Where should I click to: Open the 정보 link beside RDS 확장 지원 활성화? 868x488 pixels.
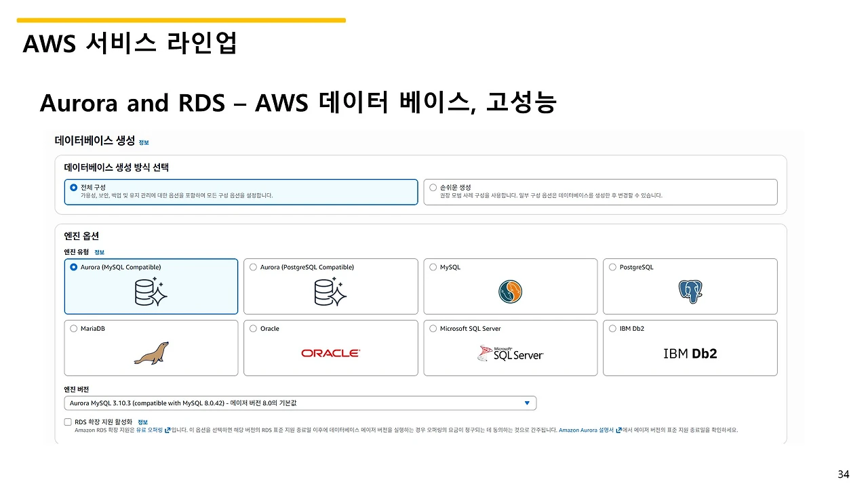pyautogui.click(x=142, y=422)
